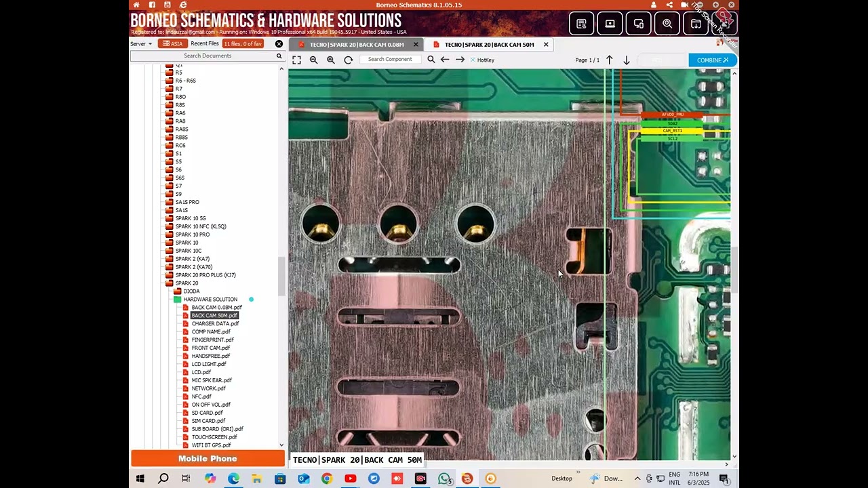The image size is (868, 488).
Task: Rotate the document view
Action: [x=348, y=60]
